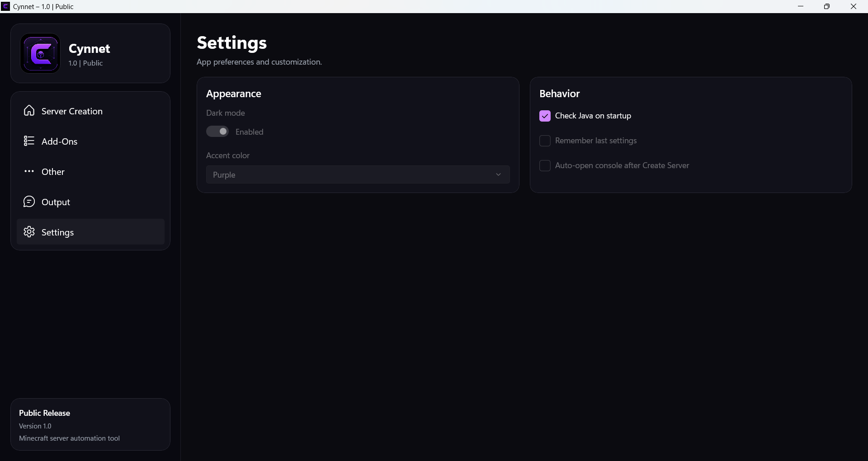Click the Appearance section title
868x461 pixels.
(234, 94)
